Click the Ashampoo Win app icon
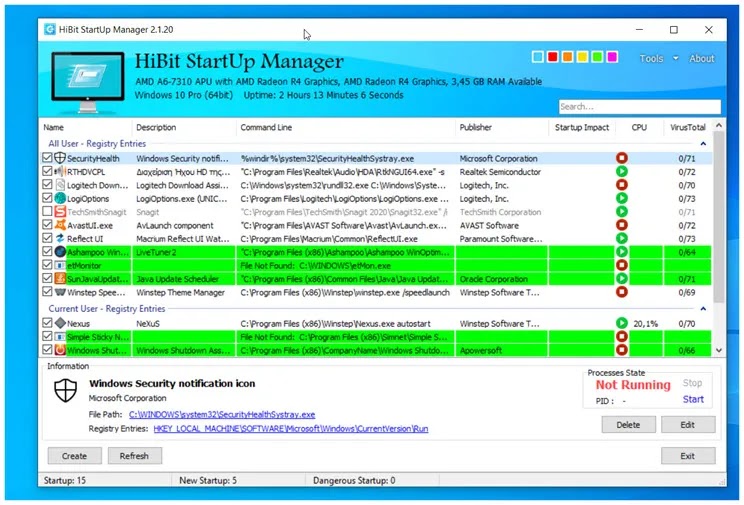The height and width of the screenshot is (505, 744). (60, 252)
